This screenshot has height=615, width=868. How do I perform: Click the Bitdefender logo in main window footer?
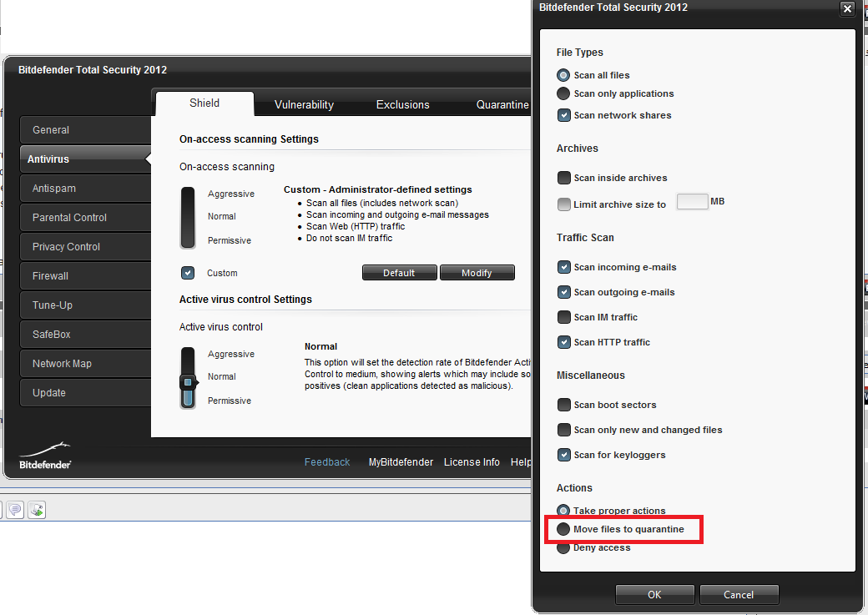point(45,456)
